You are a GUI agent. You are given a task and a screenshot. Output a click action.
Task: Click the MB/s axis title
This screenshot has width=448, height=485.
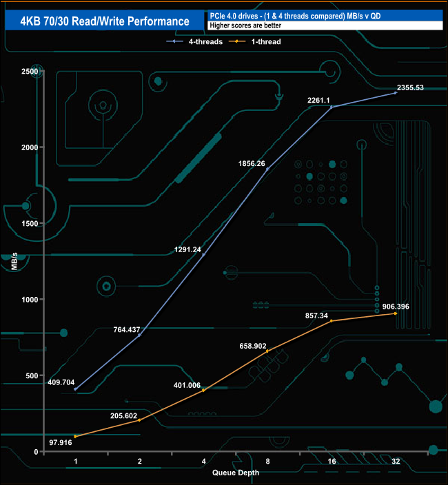[14, 261]
